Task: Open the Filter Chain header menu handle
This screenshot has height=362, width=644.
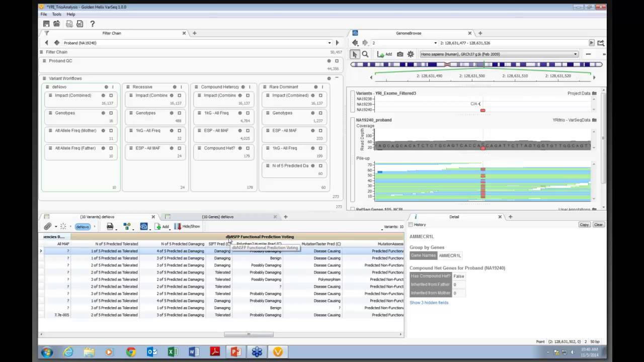Action: (x=42, y=52)
